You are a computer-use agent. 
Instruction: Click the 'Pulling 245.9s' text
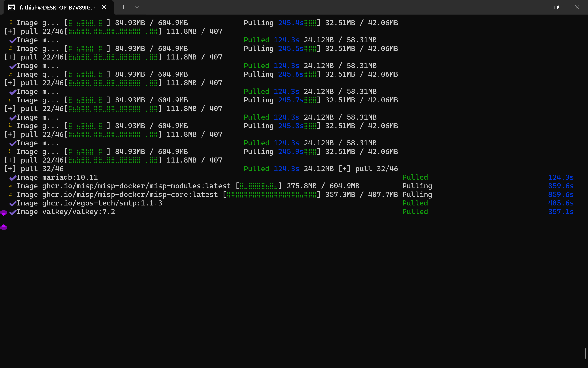pos(274,151)
